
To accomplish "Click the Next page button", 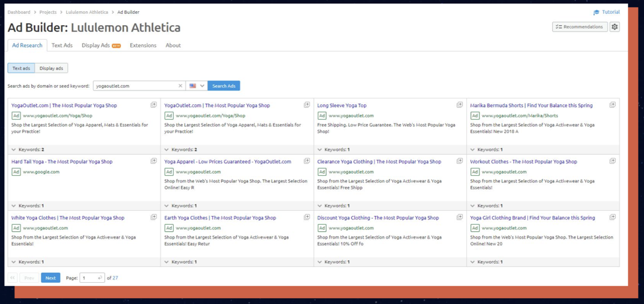I will click(x=50, y=278).
